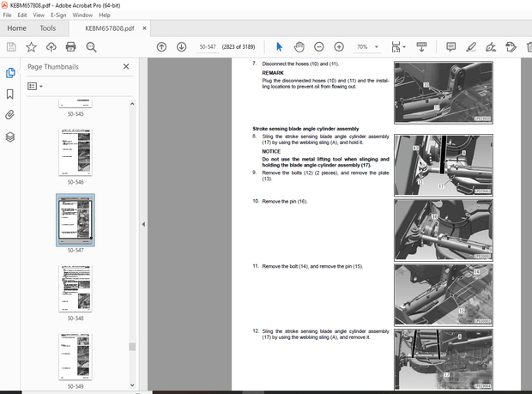The image size is (532, 394).
Task: Activate the Hand pan tool
Action: [299, 47]
